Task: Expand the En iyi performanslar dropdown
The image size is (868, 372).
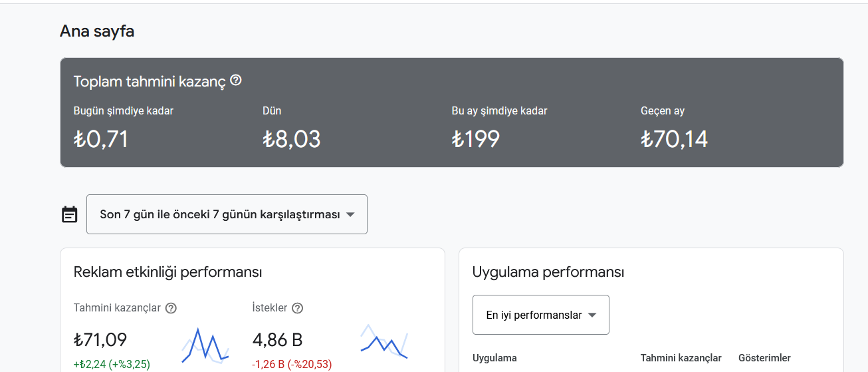Action: point(541,315)
